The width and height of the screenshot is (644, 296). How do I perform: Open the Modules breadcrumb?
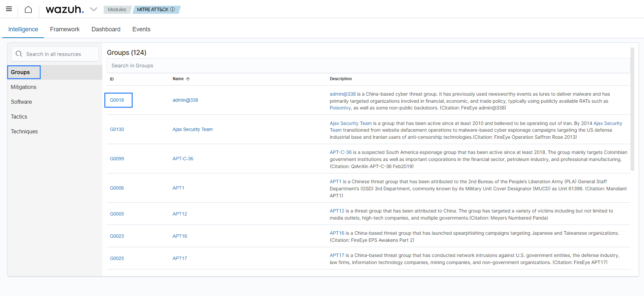pyautogui.click(x=117, y=9)
